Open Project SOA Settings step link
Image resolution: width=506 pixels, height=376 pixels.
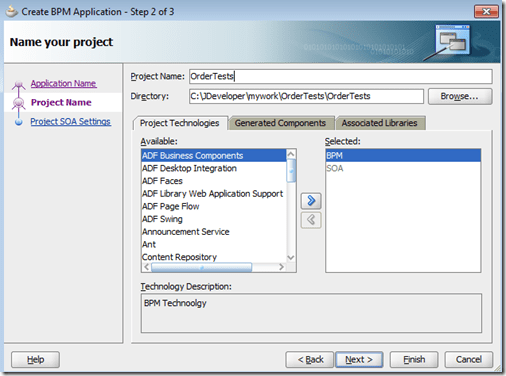click(x=71, y=122)
